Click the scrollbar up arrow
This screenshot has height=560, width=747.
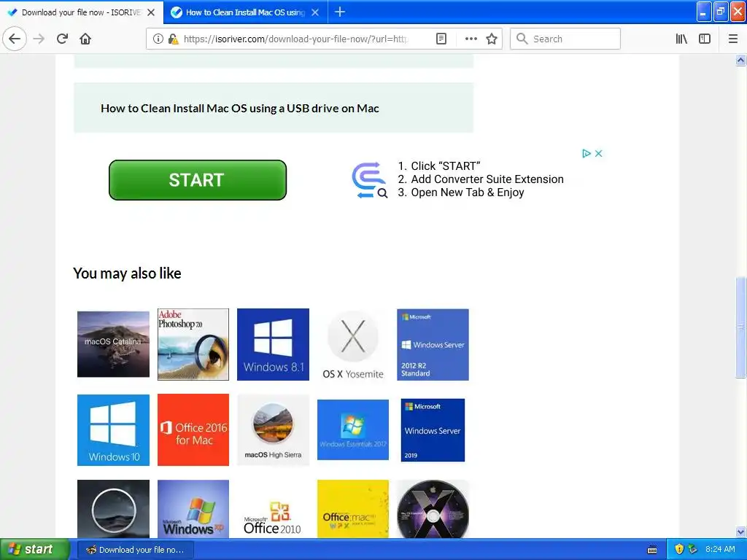[x=740, y=61]
